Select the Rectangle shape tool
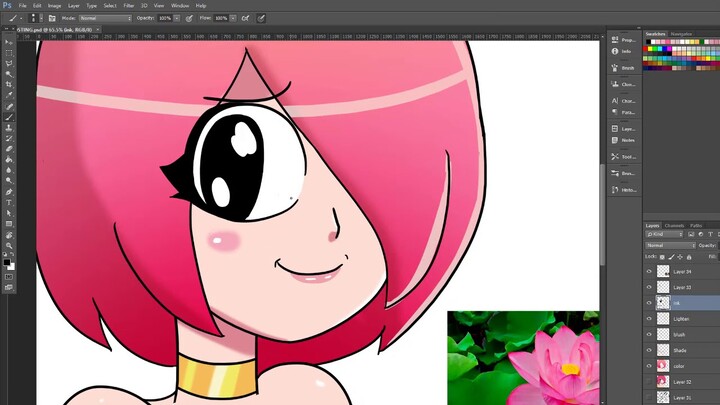Screen dimensions: 720x405 pyautogui.click(x=9, y=224)
